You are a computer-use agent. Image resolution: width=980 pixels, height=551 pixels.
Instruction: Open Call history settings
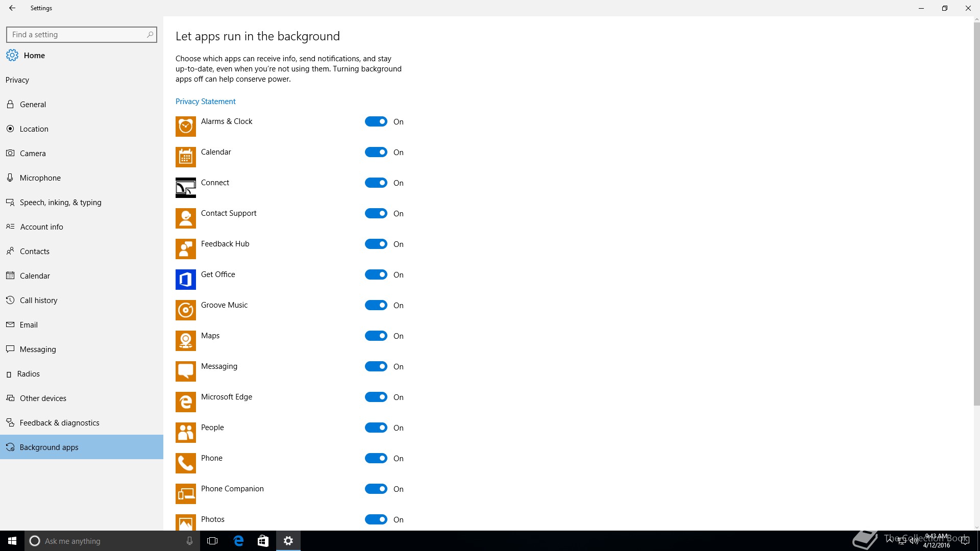82,300
